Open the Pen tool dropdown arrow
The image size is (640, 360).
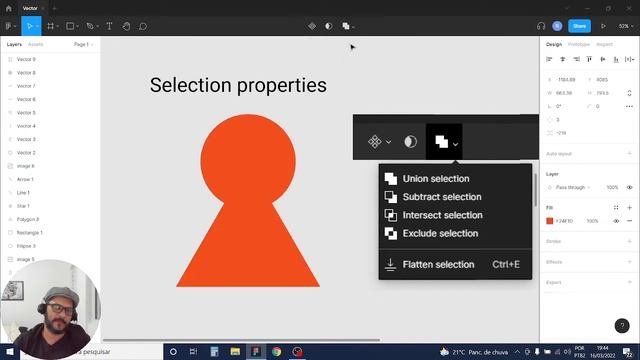pos(98,27)
